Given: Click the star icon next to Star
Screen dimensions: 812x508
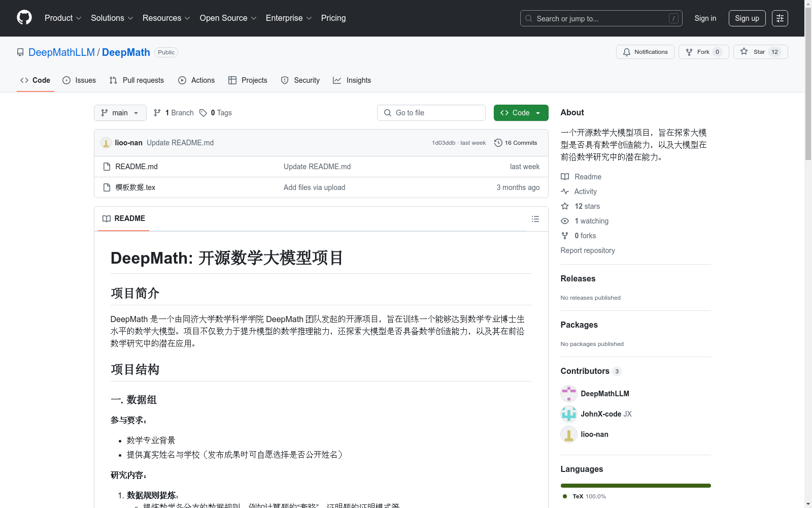Looking at the screenshot, I should coord(744,51).
